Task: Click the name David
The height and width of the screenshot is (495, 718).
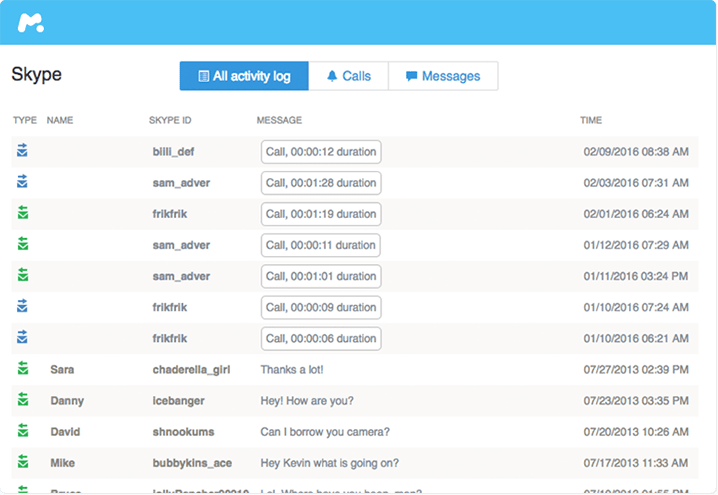Action: 65,432
